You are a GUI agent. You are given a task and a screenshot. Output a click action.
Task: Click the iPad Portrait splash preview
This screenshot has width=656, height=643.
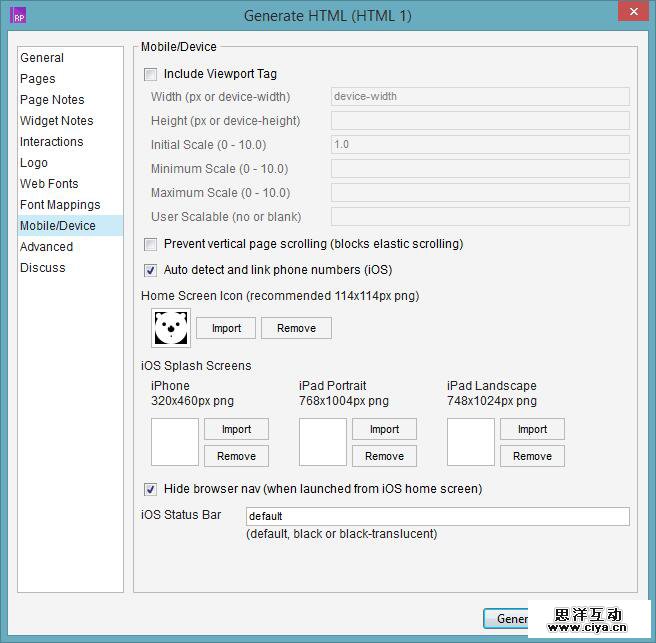[323, 442]
